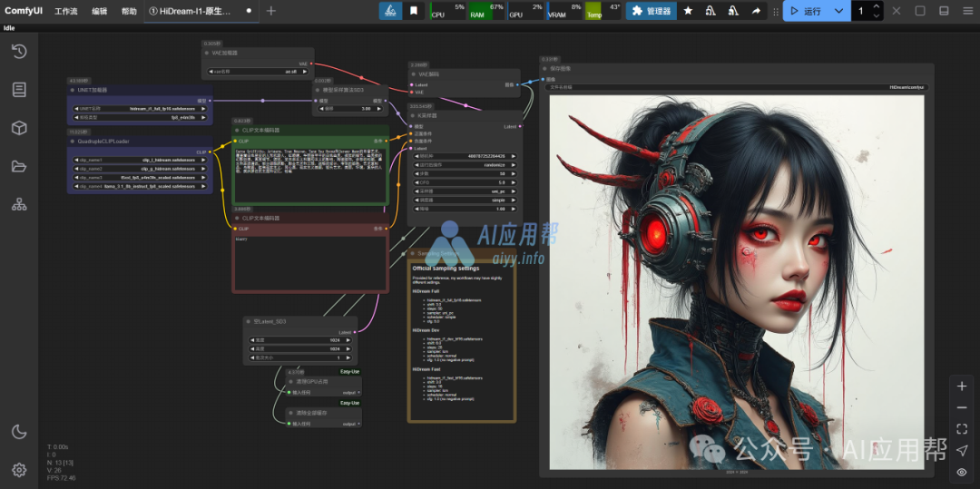The width and height of the screenshot is (980, 489).
Task: Fit view using the canvas frame icon
Action: pyautogui.click(x=962, y=429)
